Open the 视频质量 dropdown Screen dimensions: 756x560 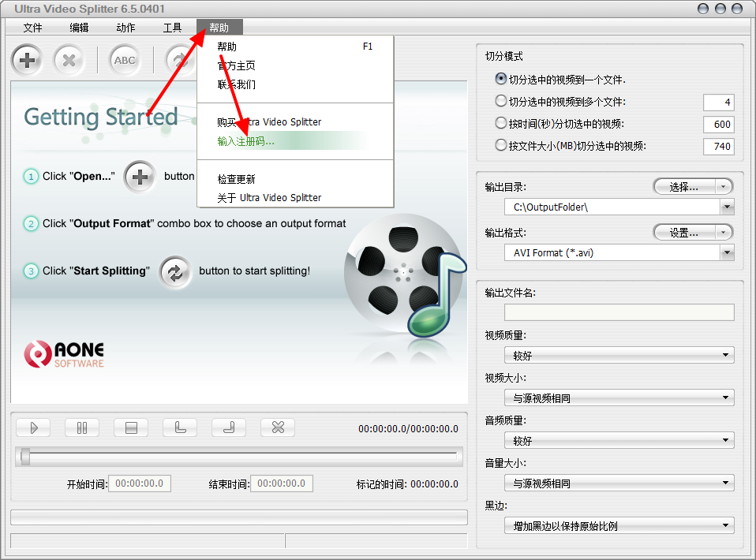(619, 356)
